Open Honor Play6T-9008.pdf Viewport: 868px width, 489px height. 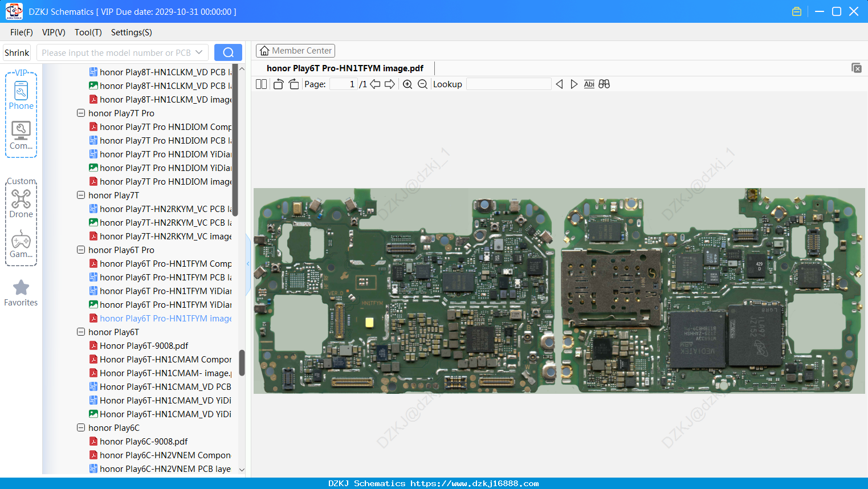pos(138,346)
